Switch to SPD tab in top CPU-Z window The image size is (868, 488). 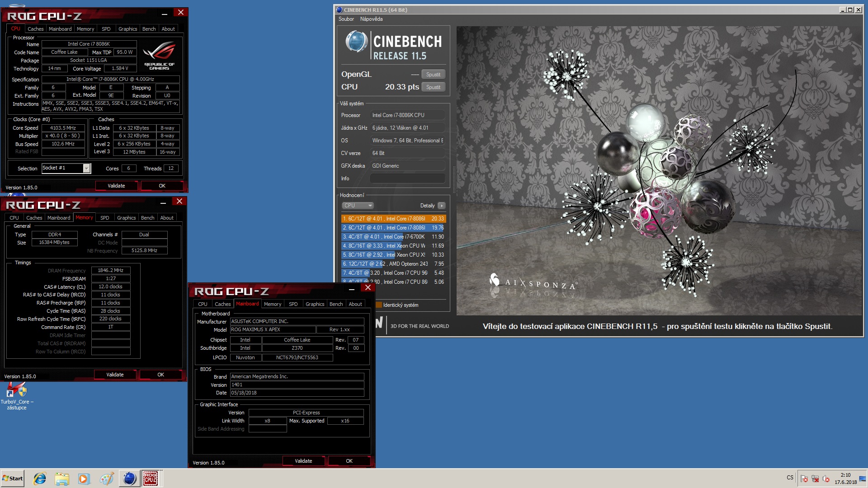[x=106, y=29]
